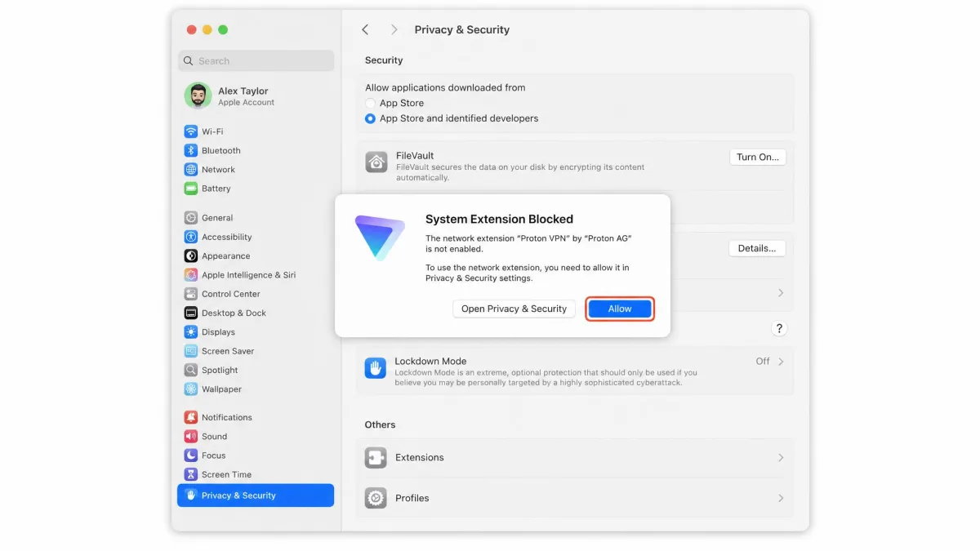Click the Network globe icon
This screenshot has width=980, height=551.
[x=190, y=170]
